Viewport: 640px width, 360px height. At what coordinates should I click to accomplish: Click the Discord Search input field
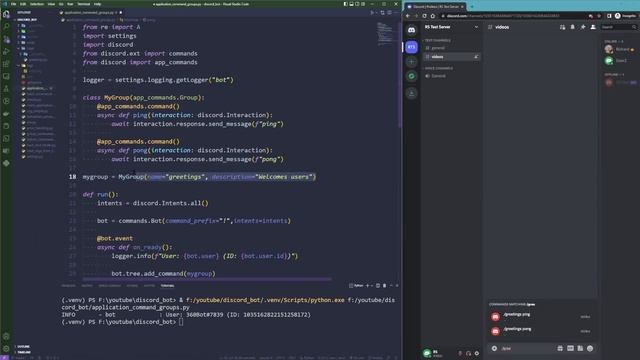(618, 27)
